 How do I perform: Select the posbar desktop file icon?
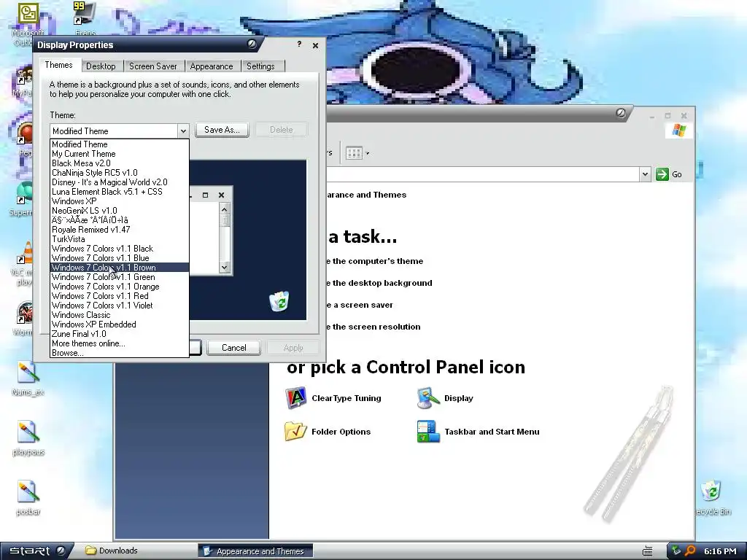(x=28, y=492)
